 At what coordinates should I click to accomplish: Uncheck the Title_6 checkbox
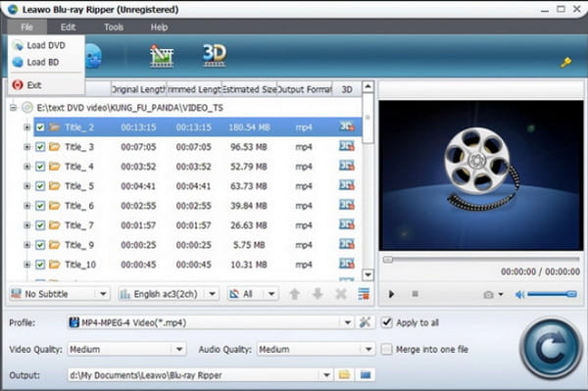40,206
